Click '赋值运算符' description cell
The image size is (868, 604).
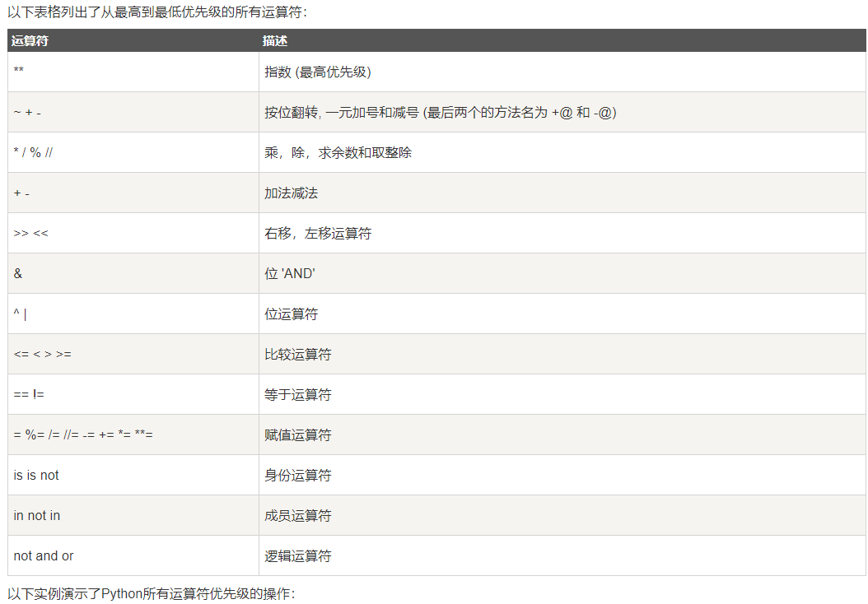pos(562,434)
